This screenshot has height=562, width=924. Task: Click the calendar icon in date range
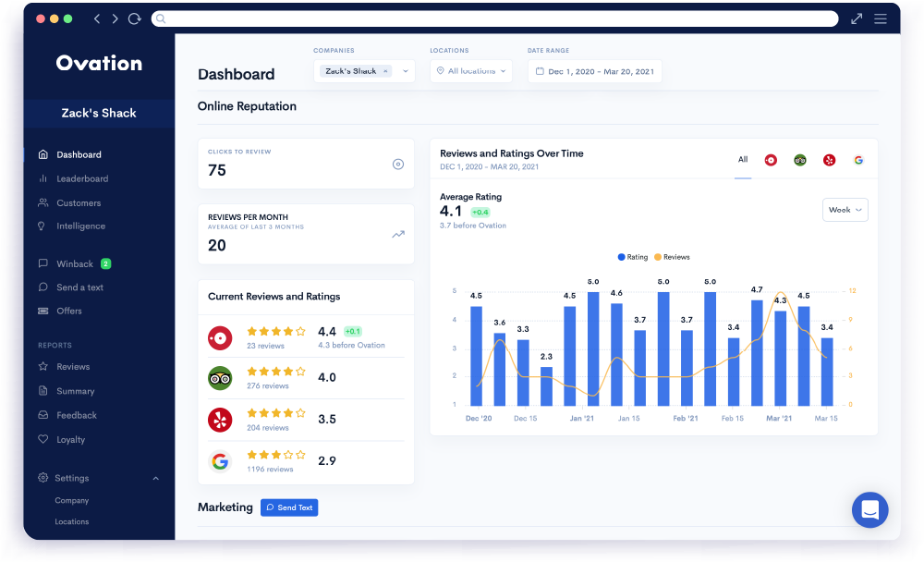[x=540, y=71]
